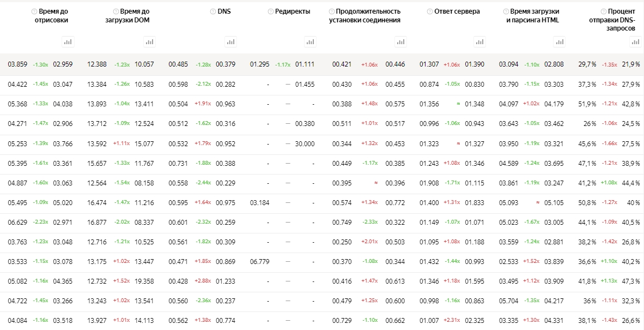Click help icon beside Редиректы header
The width and height of the screenshot is (644, 330).
(x=270, y=11)
